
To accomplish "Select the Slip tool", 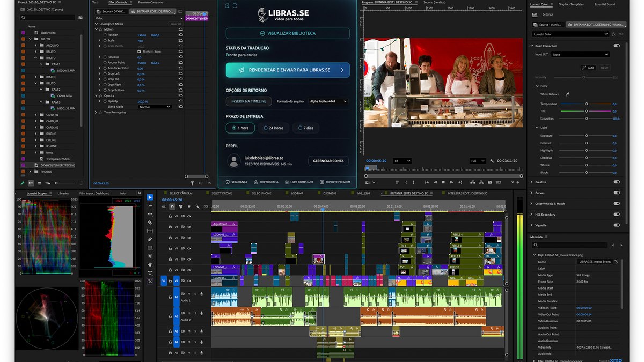I will [x=150, y=231].
